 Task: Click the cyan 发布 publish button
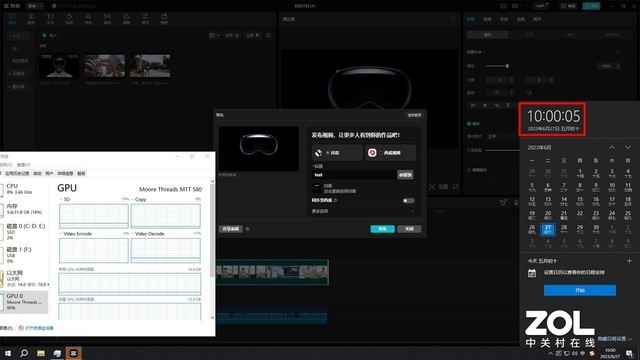pos(382,229)
